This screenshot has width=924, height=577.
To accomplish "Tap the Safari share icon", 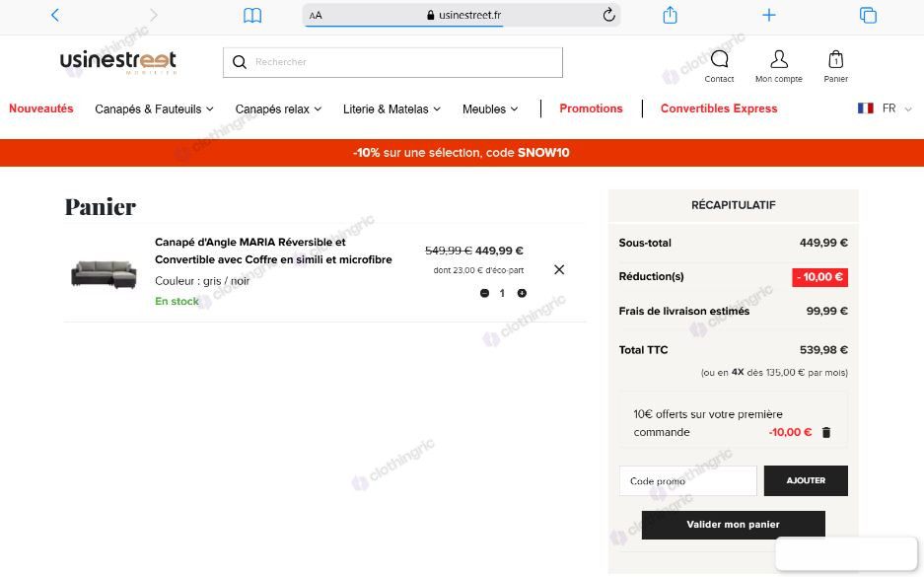I will 670,15.
